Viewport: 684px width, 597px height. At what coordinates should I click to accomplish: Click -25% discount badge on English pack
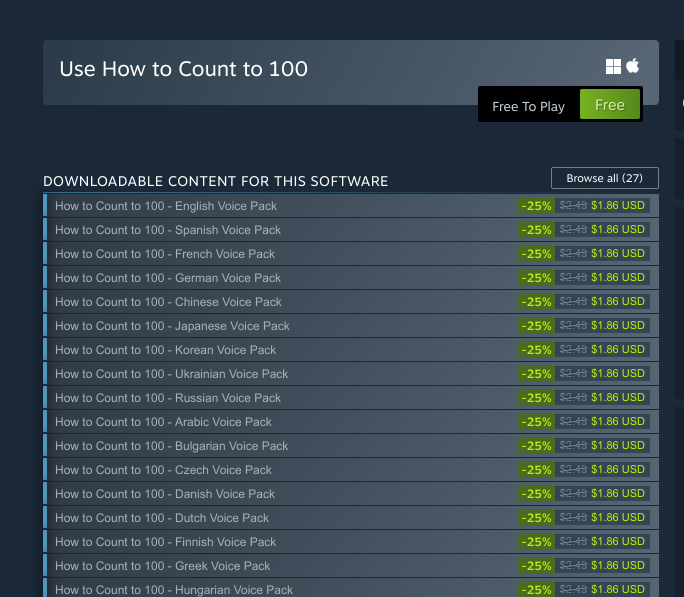(x=537, y=206)
